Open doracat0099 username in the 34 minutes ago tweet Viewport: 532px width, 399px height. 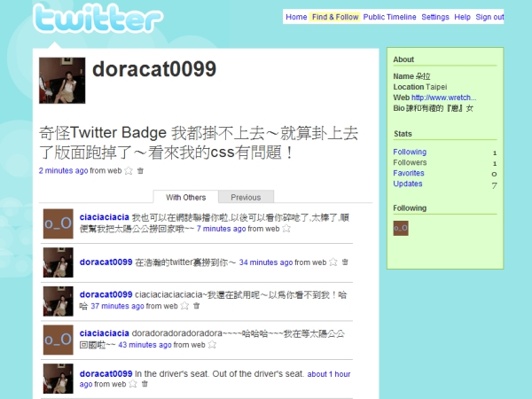pos(106,262)
